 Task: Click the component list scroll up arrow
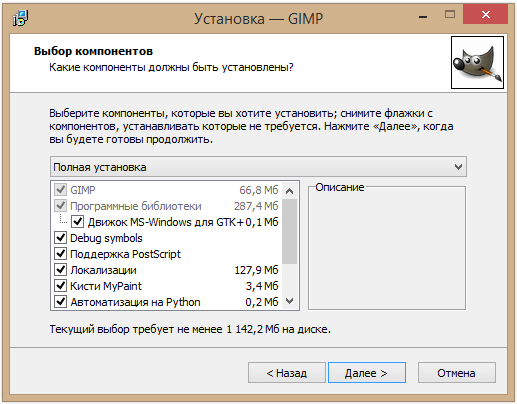[x=290, y=191]
